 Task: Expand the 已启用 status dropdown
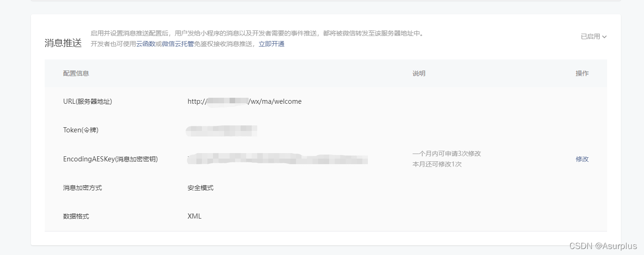coord(593,36)
